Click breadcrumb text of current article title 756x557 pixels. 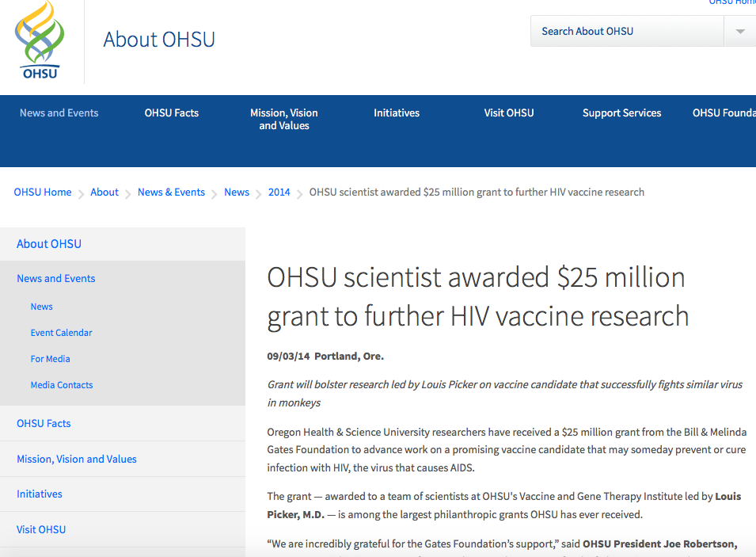(x=477, y=192)
